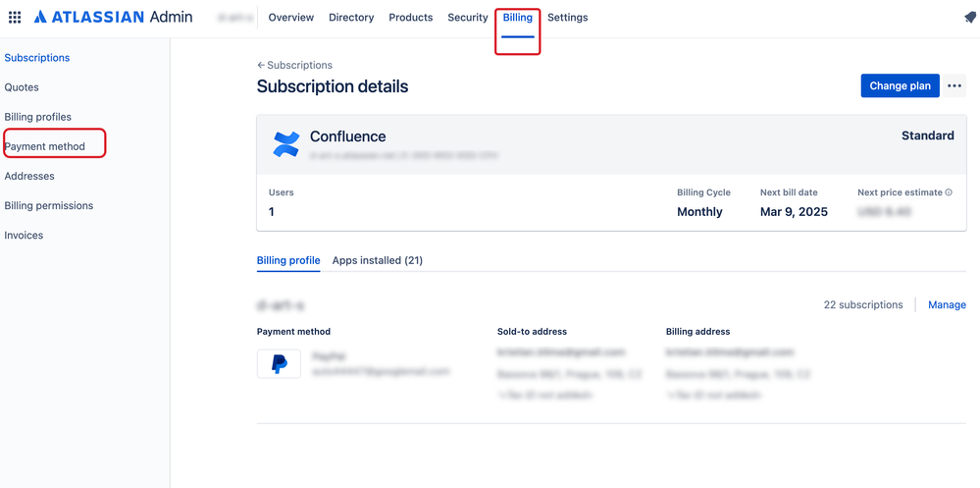Select the Billing profile tab

[x=288, y=260]
